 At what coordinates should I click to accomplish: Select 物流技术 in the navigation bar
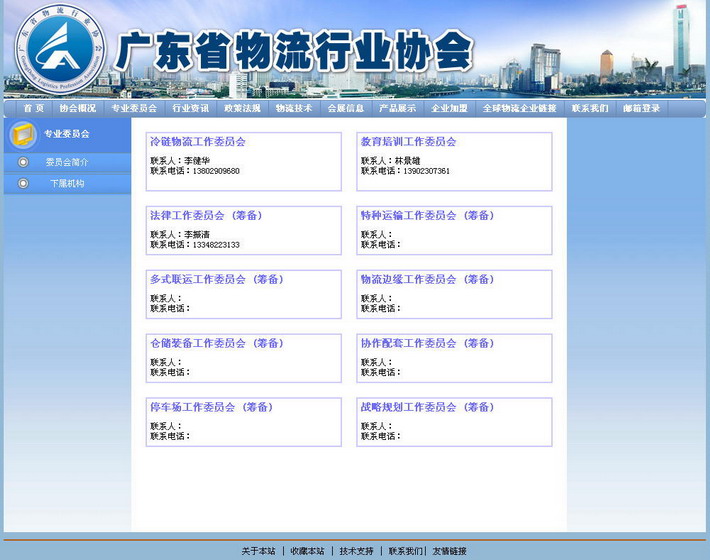coord(294,108)
